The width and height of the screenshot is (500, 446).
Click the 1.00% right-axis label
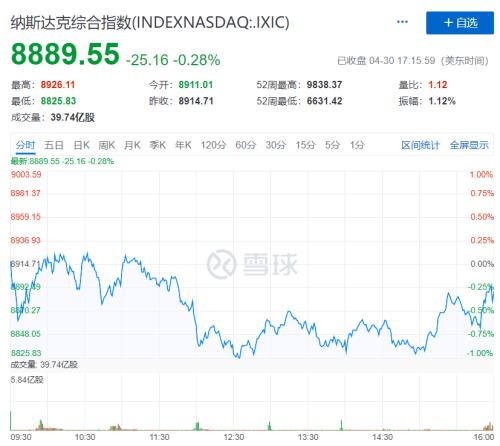coord(481,174)
